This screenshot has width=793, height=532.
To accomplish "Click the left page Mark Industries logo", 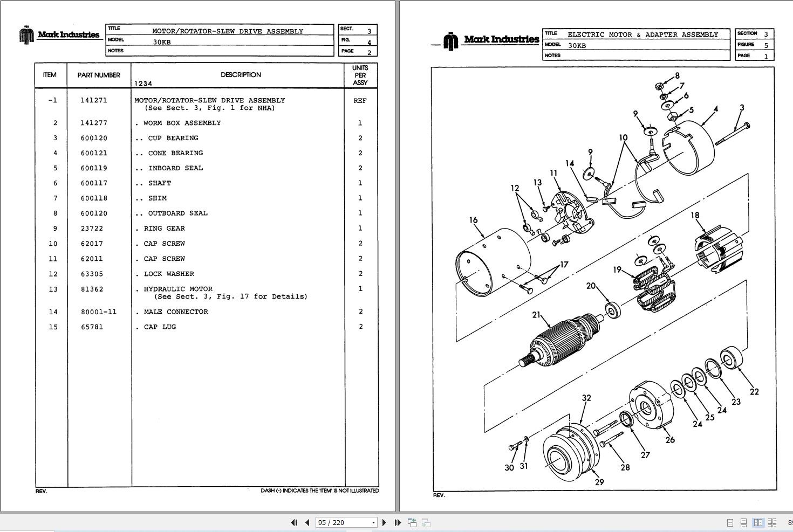I will click(x=59, y=34).
